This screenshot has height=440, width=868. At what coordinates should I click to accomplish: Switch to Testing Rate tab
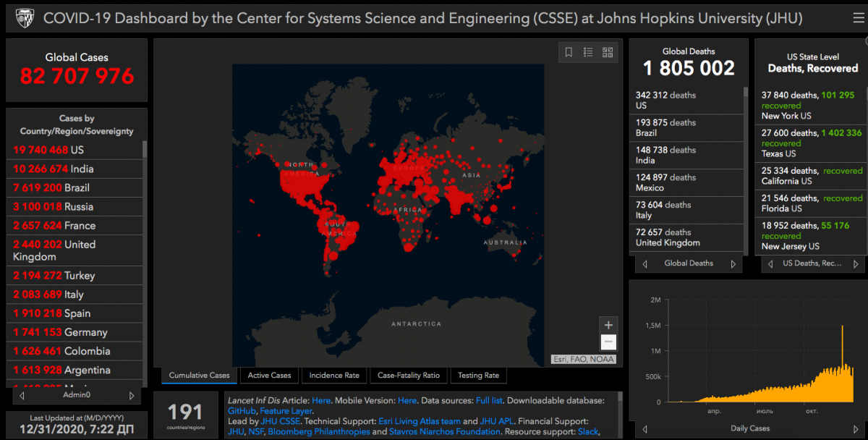pos(478,375)
